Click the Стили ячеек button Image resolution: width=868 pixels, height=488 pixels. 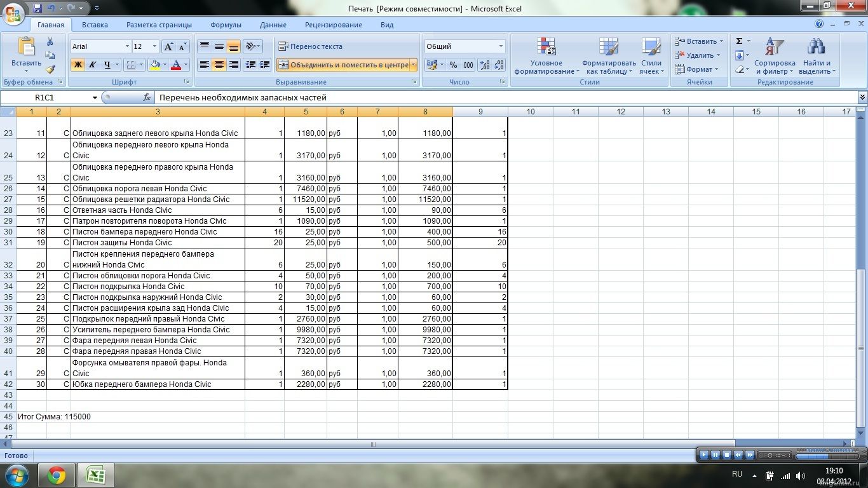(651, 56)
